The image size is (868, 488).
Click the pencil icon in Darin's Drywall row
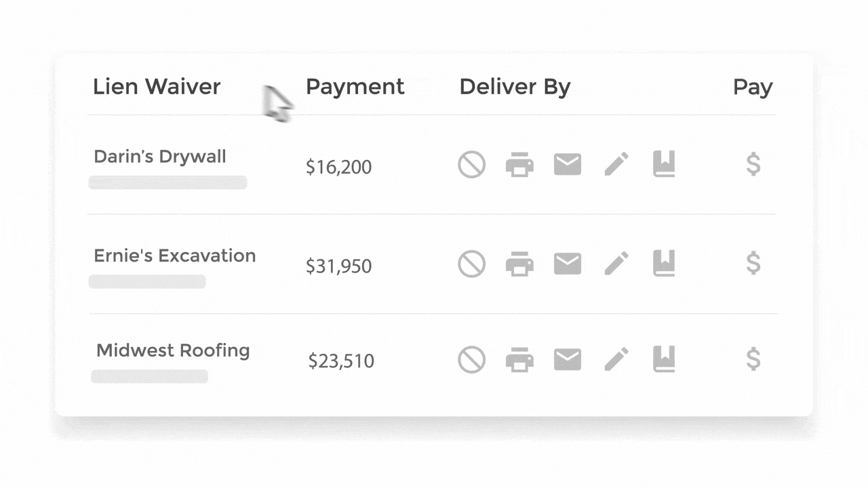616,164
